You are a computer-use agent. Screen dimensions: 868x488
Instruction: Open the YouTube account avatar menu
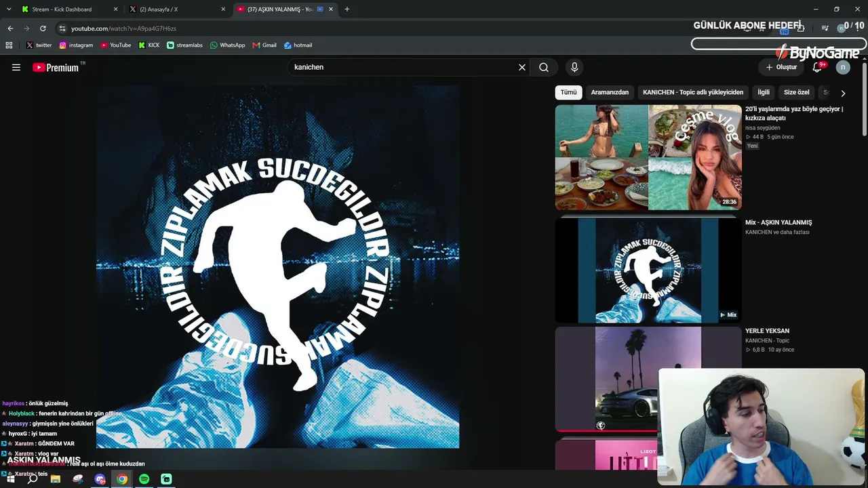click(843, 67)
